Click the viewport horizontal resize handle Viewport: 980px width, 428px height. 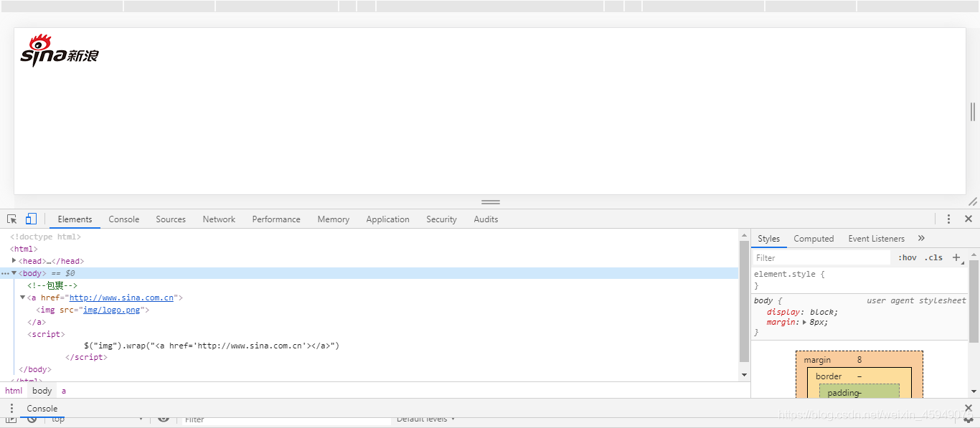pos(491,202)
